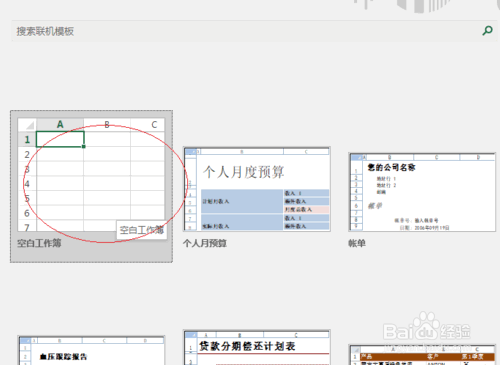The width and height of the screenshot is (500, 365).
Task: Click the 帐单 caption text
Action: [x=357, y=243]
